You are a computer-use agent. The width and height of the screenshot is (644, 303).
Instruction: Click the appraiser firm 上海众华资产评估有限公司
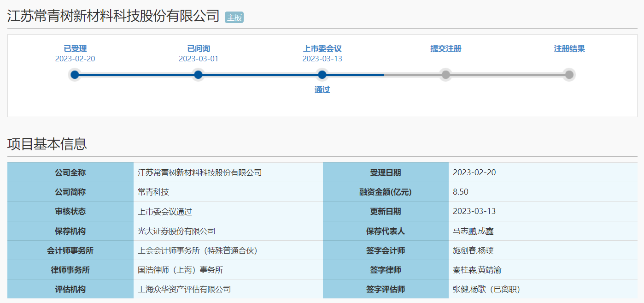pyautogui.click(x=184, y=289)
